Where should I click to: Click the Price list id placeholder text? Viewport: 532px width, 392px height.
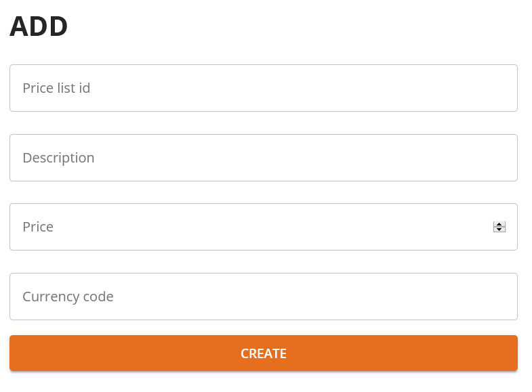56,88
